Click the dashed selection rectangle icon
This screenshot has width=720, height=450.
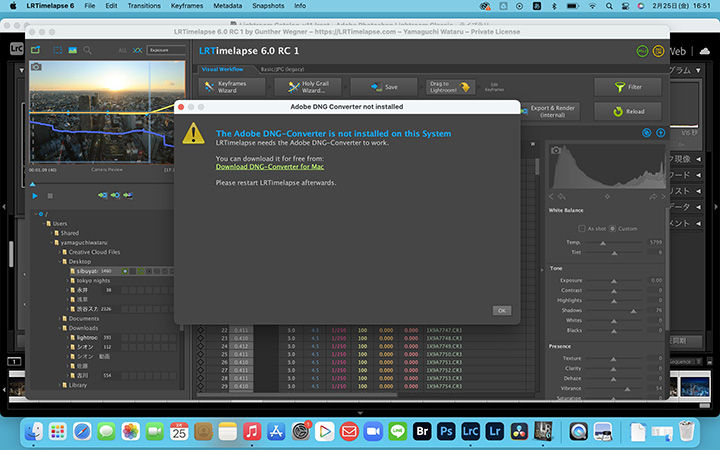point(57,50)
